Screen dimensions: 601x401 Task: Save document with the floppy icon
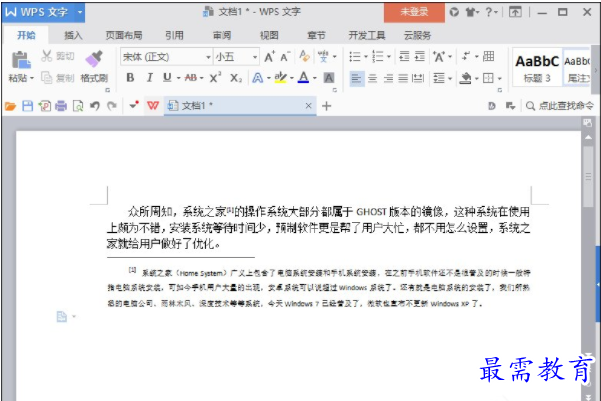coord(28,106)
